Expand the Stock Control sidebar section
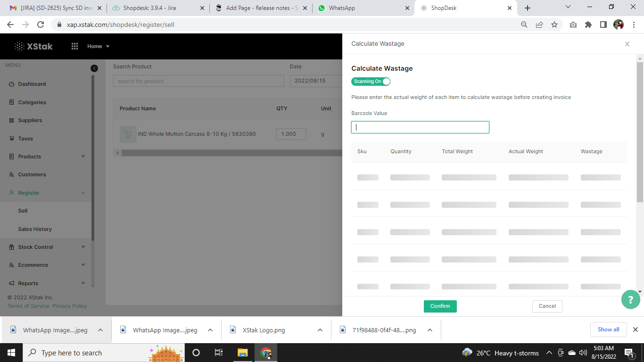This screenshot has height=362, width=644. pyautogui.click(x=83, y=247)
